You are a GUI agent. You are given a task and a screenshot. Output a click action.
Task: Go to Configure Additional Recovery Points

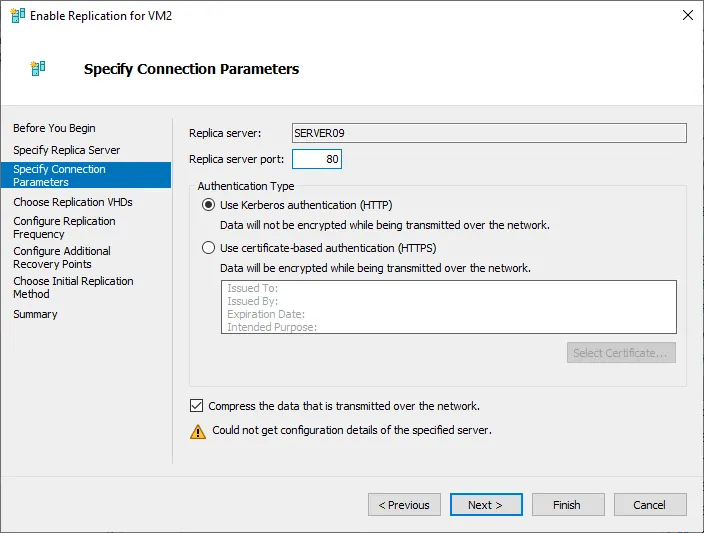point(62,257)
